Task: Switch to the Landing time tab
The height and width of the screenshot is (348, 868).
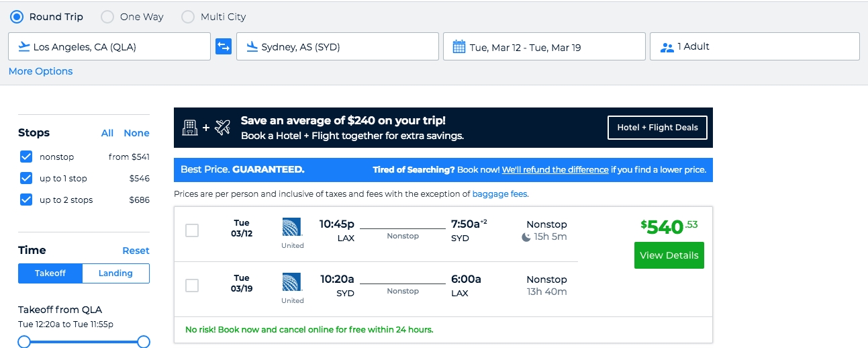Action: [x=115, y=273]
